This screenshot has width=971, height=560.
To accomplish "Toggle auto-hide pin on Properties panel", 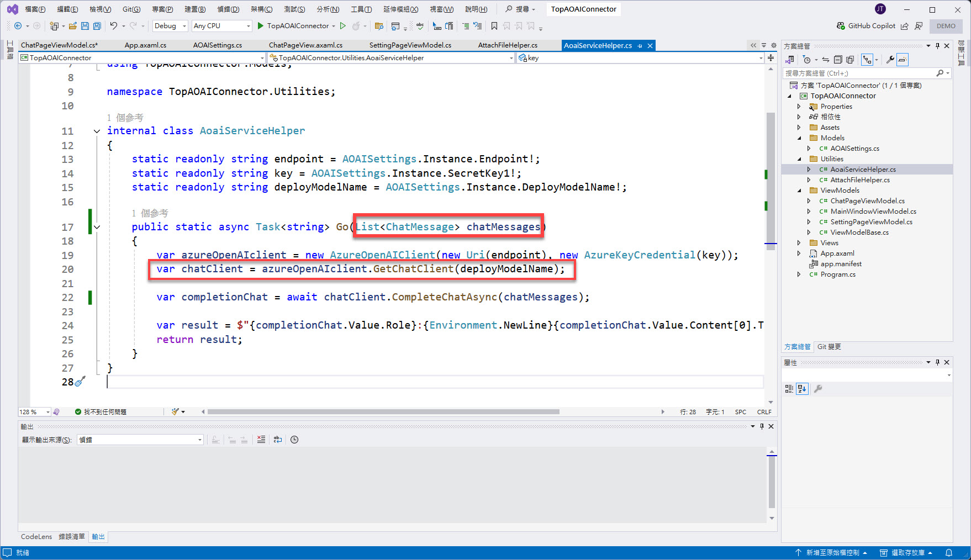I will [x=938, y=362].
